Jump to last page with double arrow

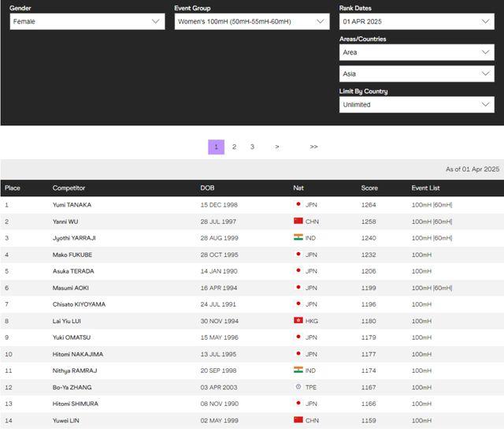313,147
